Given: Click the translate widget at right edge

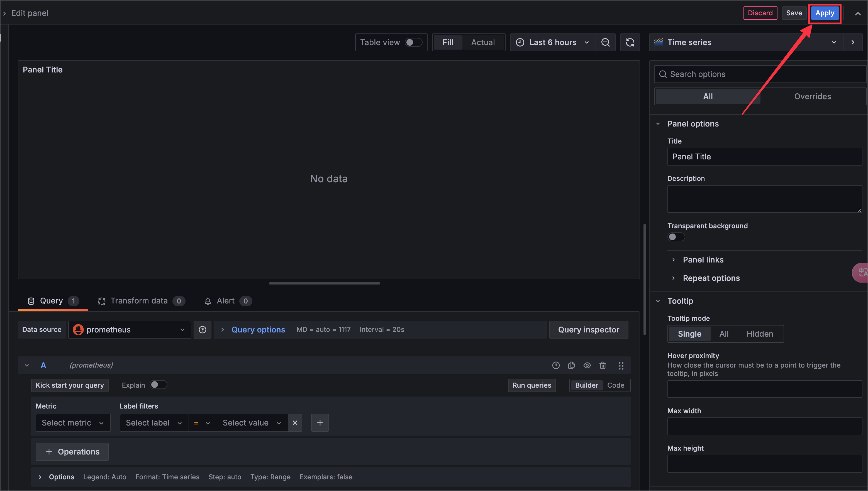Looking at the screenshot, I should [860, 272].
